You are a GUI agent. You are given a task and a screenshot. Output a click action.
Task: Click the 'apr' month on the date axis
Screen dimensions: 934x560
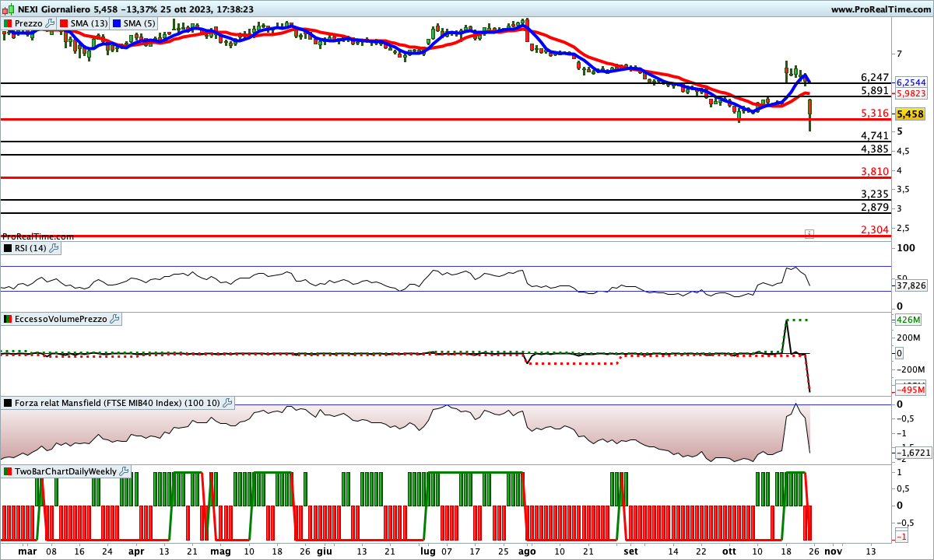[x=138, y=551]
